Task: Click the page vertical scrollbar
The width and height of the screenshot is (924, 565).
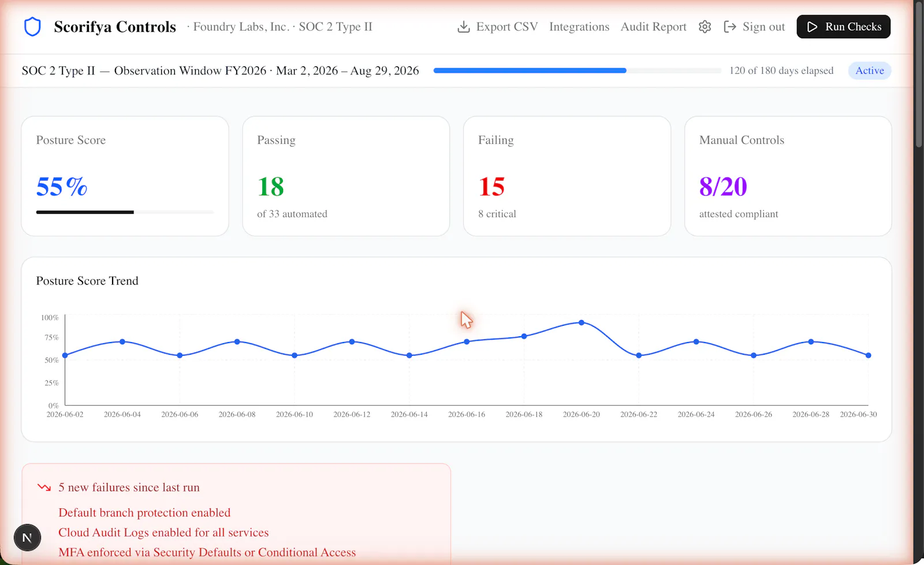Action: click(x=919, y=75)
